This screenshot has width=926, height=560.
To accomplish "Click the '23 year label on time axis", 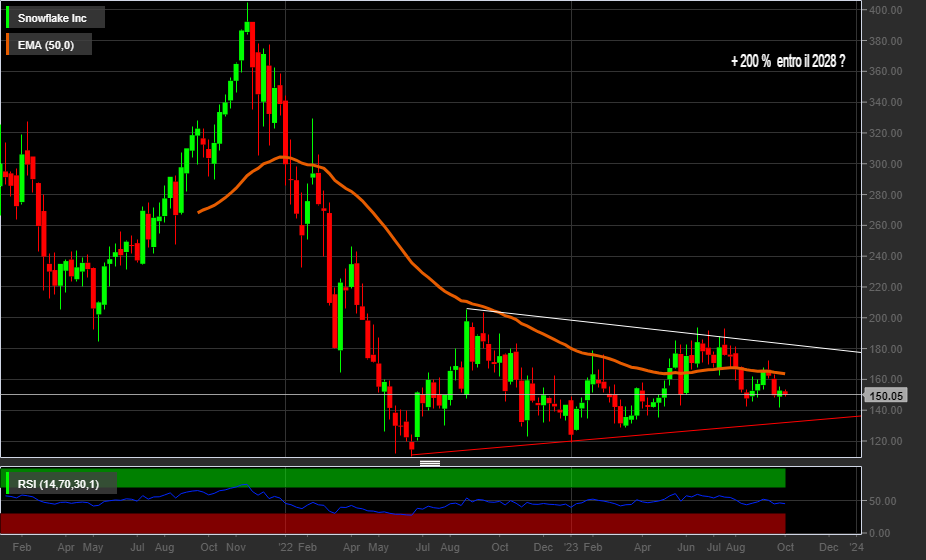I will tap(572, 547).
